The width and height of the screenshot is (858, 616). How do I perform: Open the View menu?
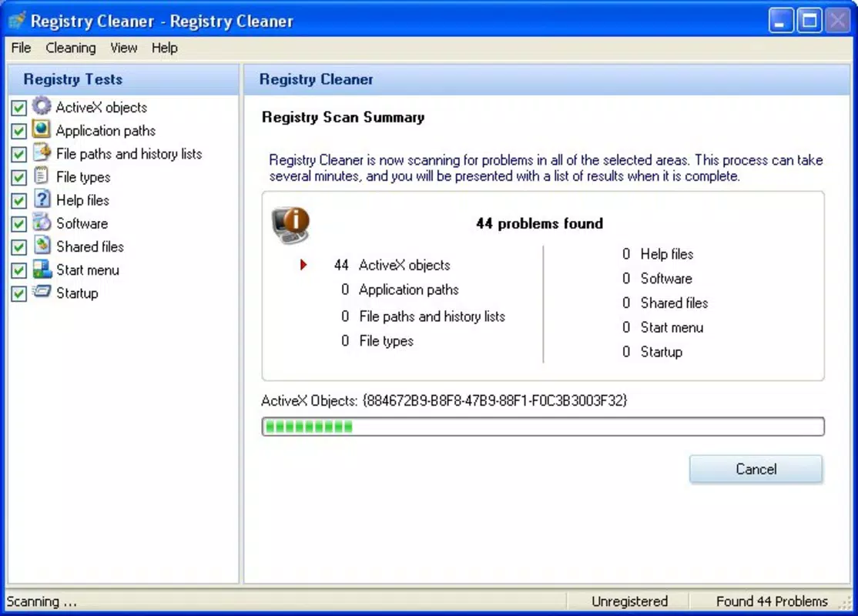coord(124,49)
